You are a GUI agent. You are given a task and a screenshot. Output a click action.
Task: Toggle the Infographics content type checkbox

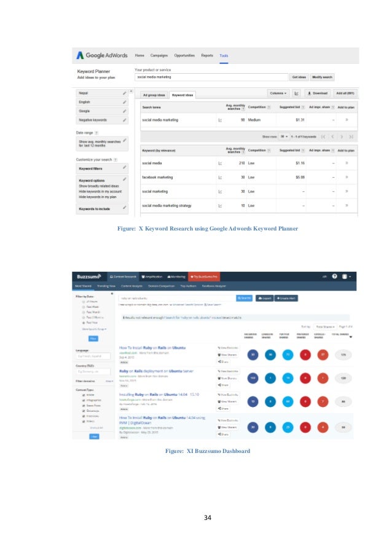tap(84, 400)
